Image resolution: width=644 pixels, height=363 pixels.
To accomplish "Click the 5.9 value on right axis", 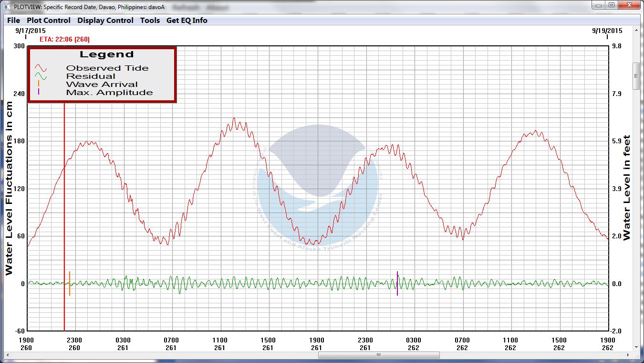I will click(616, 141).
